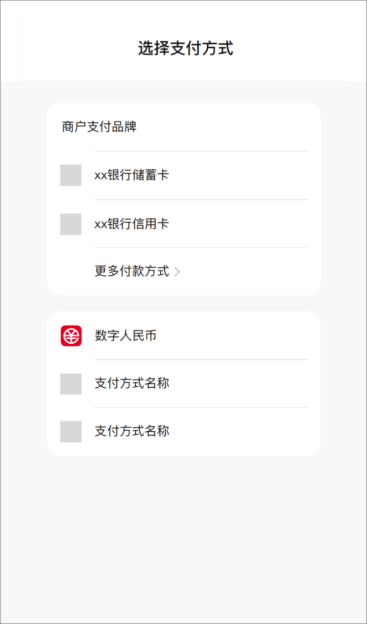Click gray logo placeholder beside xx银行储蓄卡

pos(71,175)
